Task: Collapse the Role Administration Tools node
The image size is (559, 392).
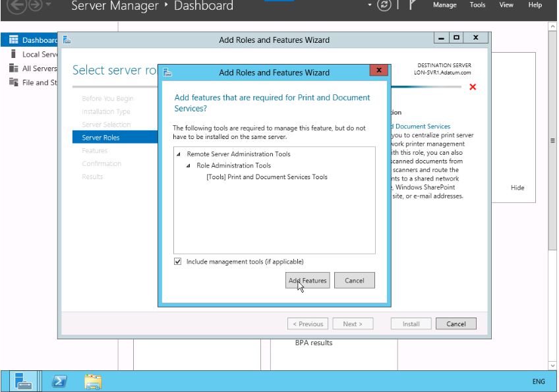Action: coord(189,166)
